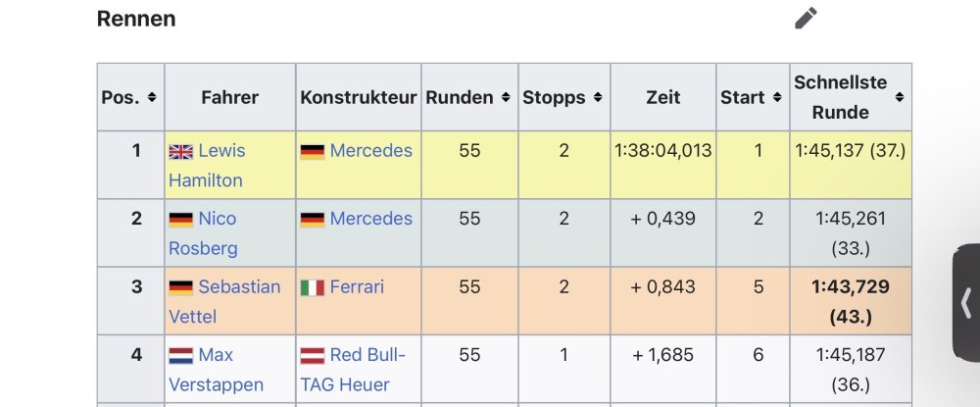Screen dimensions: 980x407
Task: Sort table by Stopps column arrows
Action: (597, 98)
